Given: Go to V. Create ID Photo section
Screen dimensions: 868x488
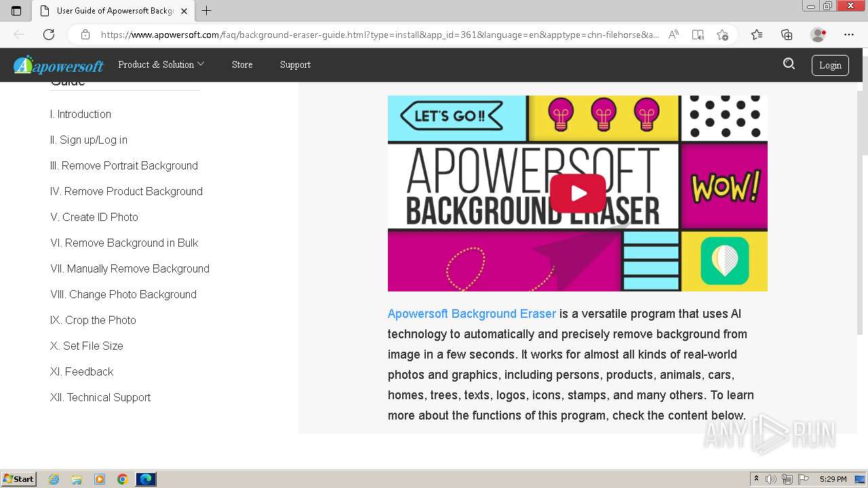Looking at the screenshot, I should tap(94, 217).
